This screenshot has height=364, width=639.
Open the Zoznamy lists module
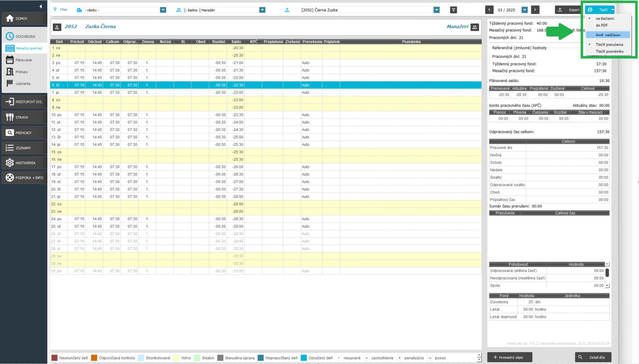[24, 148]
